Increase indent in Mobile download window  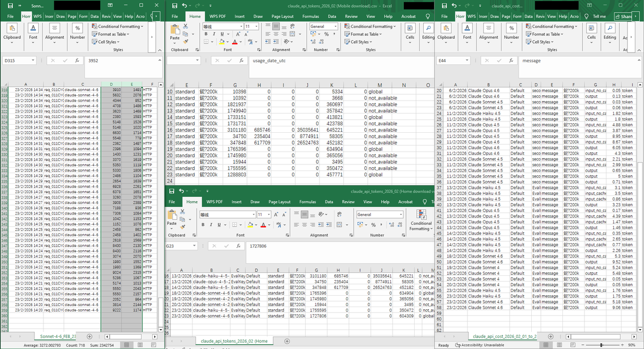pyautogui.click(x=276, y=41)
